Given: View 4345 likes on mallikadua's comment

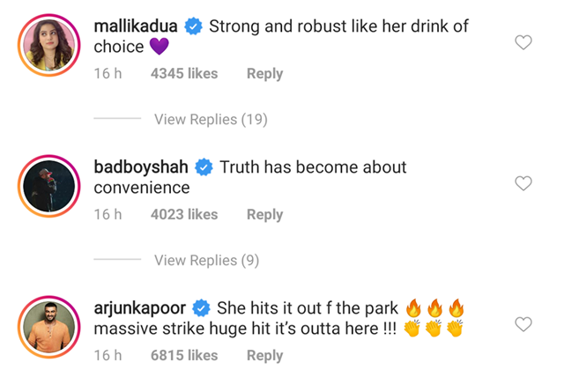Looking at the screenshot, I should (x=184, y=74).
